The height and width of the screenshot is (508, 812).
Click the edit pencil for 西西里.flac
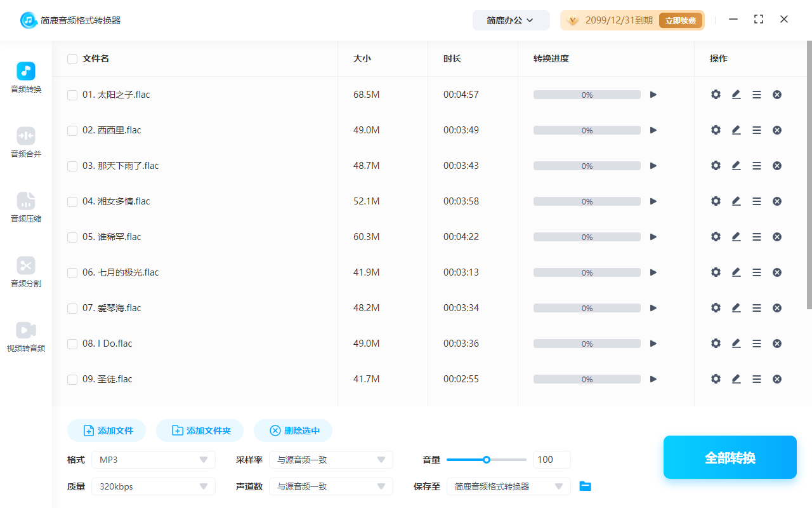[736, 130]
